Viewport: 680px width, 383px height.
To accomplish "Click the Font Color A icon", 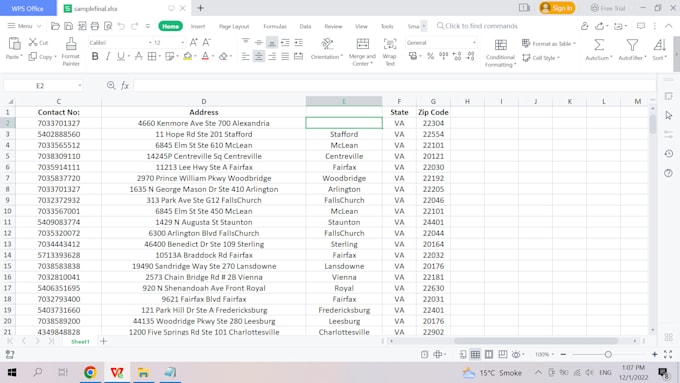I will [205, 56].
